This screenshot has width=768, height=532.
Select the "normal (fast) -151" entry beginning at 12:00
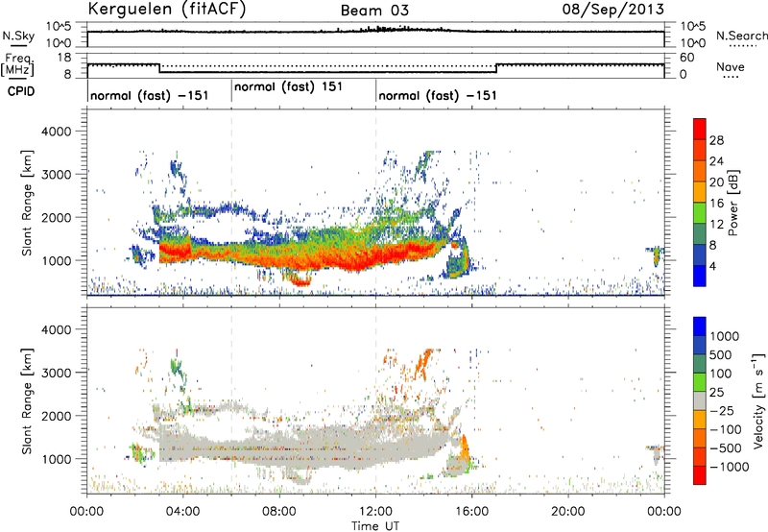point(438,95)
